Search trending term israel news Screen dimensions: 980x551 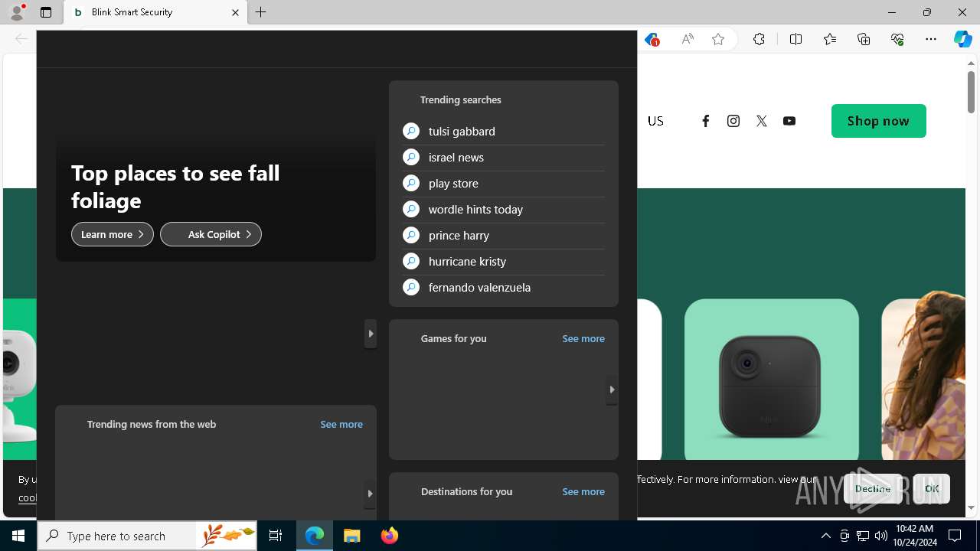point(456,158)
